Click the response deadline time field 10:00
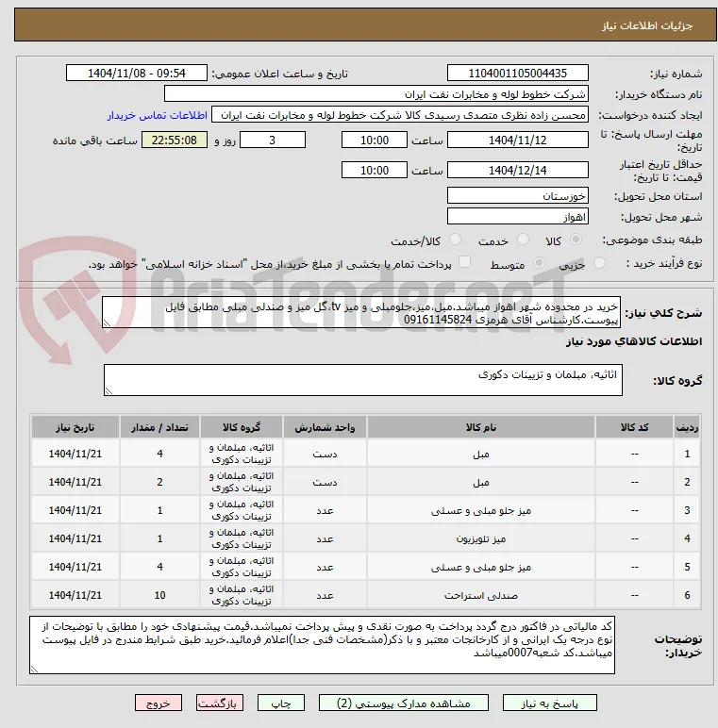 pos(375,141)
